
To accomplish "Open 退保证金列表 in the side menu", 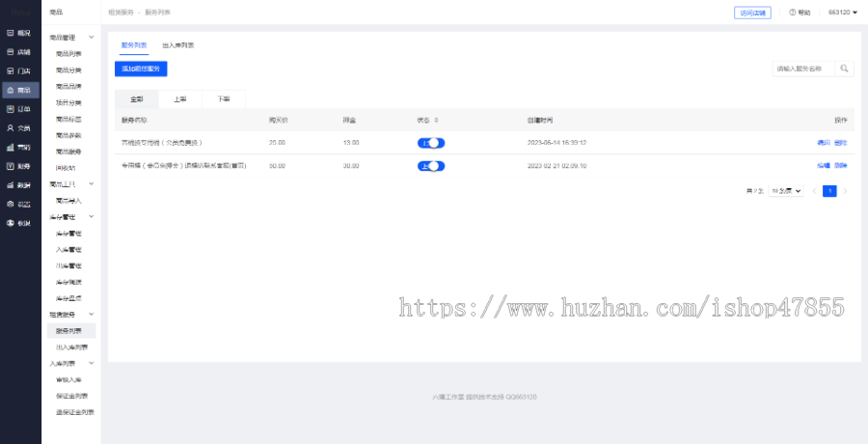I will point(74,412).
